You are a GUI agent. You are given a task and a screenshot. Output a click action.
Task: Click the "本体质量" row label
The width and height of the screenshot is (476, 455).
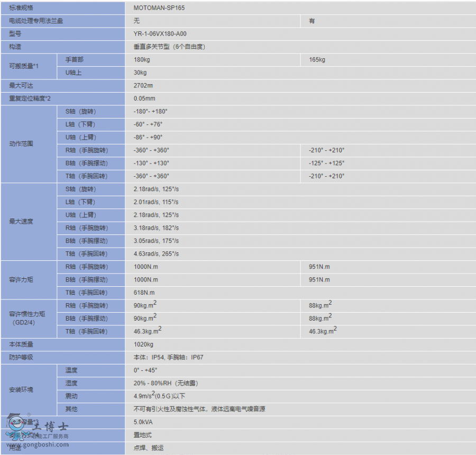coord(21,344)
